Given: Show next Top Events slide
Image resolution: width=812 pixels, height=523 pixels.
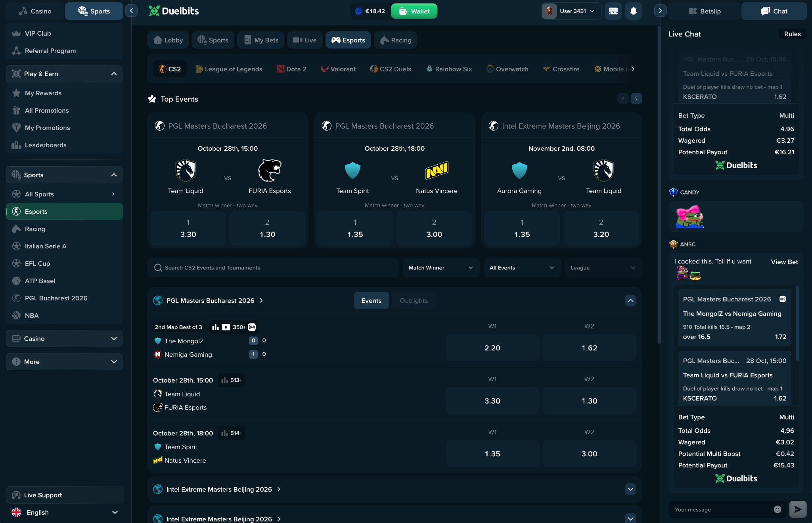Looking at the screenshot, I should pos(636,98).
